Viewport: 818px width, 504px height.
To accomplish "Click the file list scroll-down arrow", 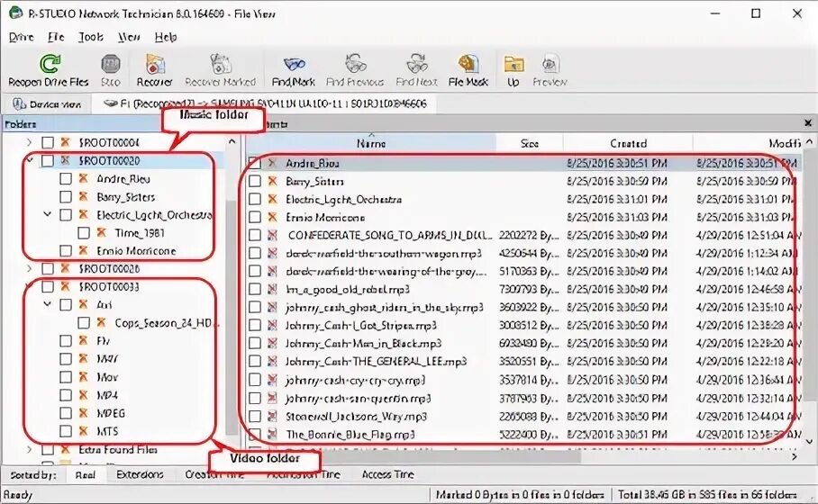I will 809,442.
